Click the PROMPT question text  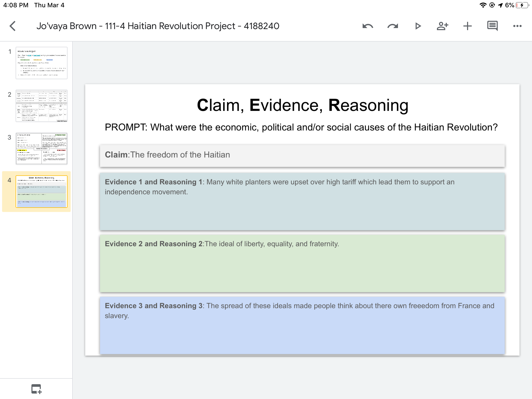[301, 127]
